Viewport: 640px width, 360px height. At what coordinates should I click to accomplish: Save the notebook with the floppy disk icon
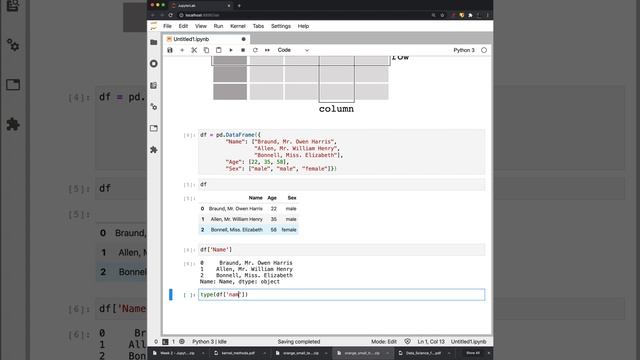[x=170, y=50]
